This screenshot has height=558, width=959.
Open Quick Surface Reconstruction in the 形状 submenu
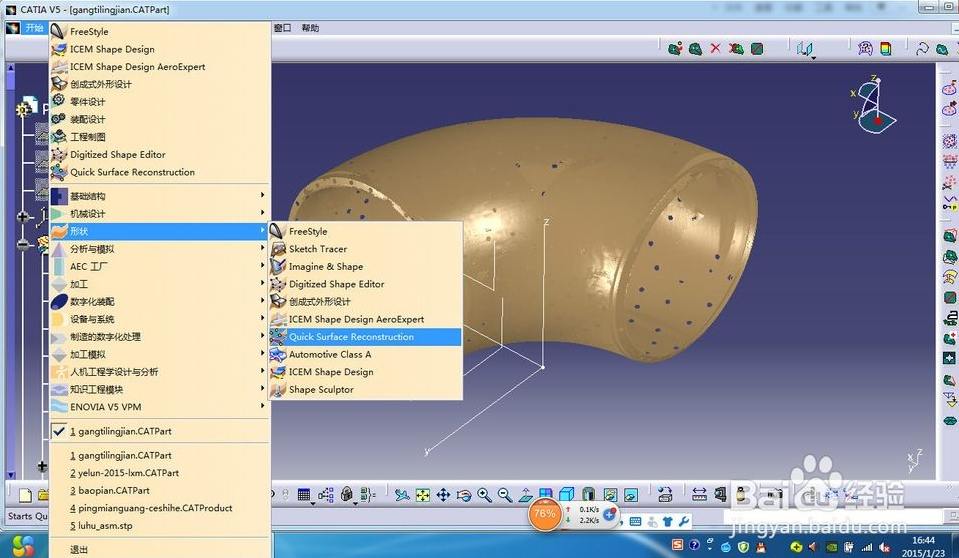pos(351,337)
